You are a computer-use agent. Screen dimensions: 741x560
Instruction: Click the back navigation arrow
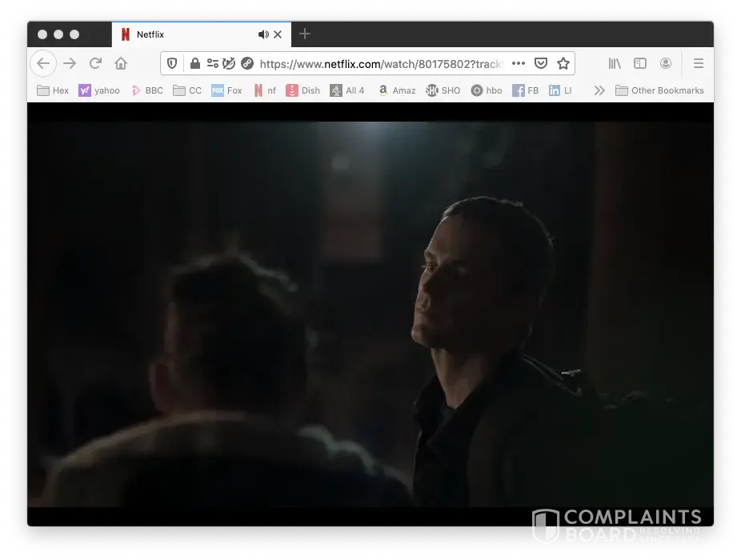click(x=43, y=63)
